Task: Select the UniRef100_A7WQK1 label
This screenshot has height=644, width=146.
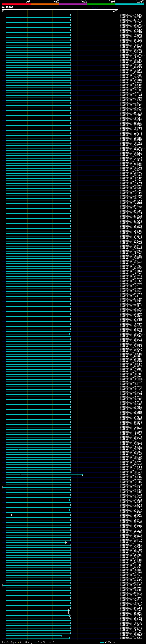Action: point(131,615)
